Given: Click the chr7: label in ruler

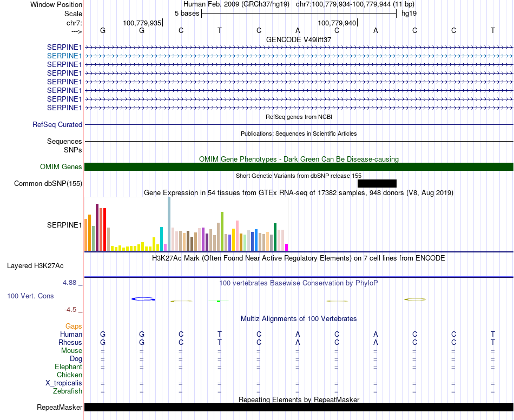Looking at the screenshot, I should tap(75, 23).
